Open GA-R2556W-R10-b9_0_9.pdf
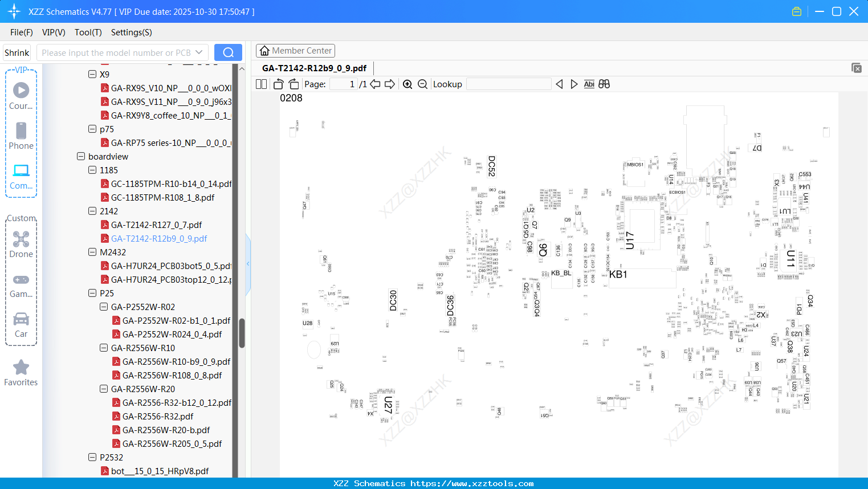This screenshot has width=868, height=489. point(176,361)
